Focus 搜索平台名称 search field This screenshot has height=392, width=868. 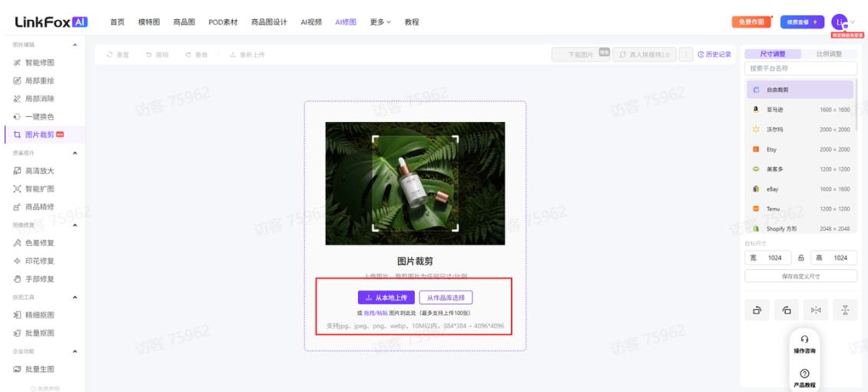pos(801,68)
